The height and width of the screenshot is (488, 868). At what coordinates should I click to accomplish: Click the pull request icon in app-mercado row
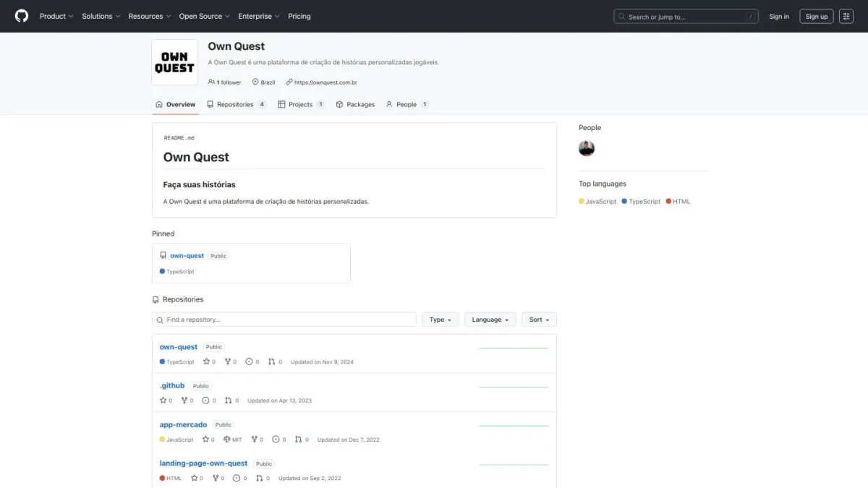[298, 440]
